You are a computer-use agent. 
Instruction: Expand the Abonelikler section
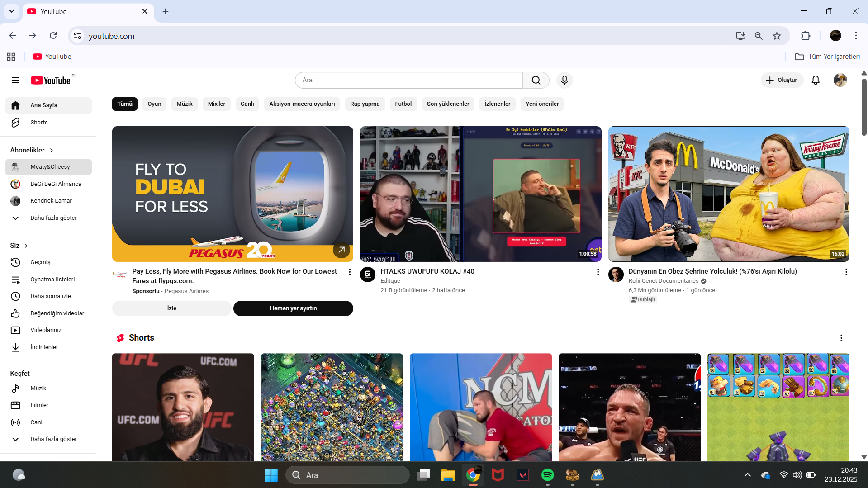click(x=32, y=150)
